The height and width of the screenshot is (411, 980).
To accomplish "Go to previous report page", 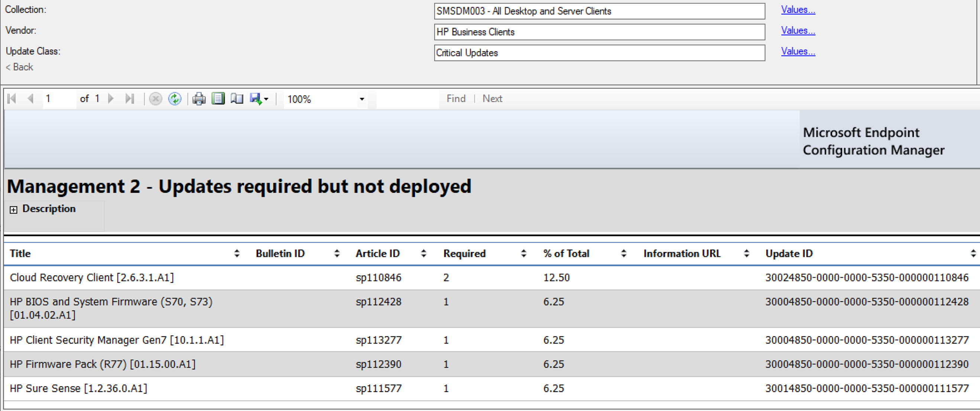I will click(31, 99).
